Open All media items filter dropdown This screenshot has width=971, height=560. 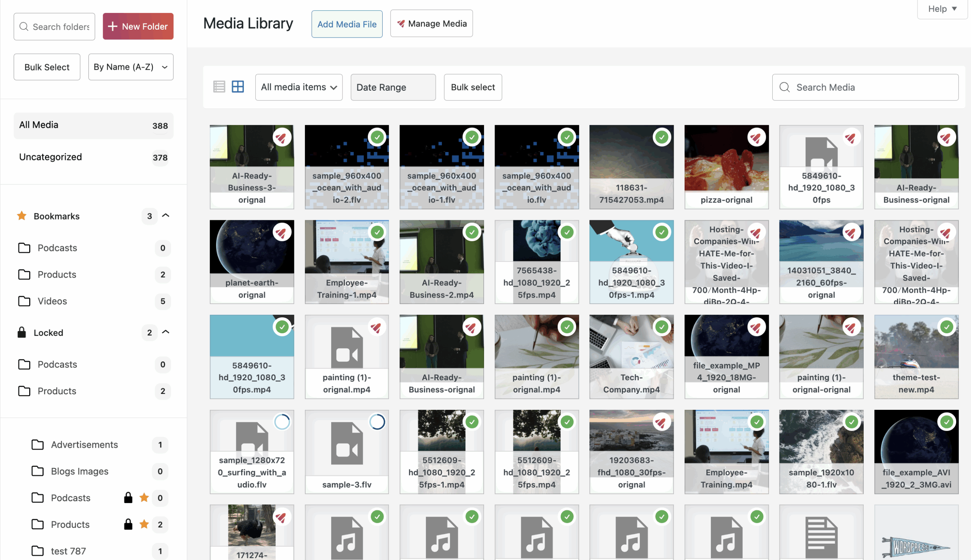pyautogui.click(x=299, y=87)
